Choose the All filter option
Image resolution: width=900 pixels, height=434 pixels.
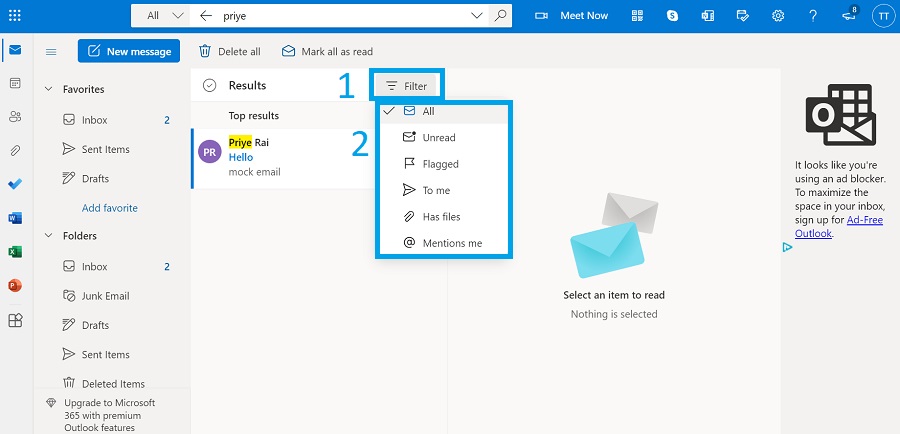pos(444,111)
